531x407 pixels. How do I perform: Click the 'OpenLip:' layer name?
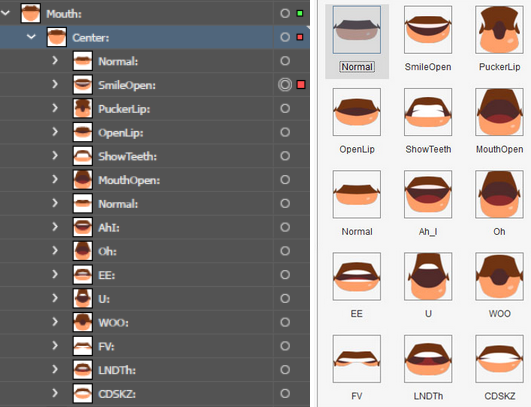point(121,133)
